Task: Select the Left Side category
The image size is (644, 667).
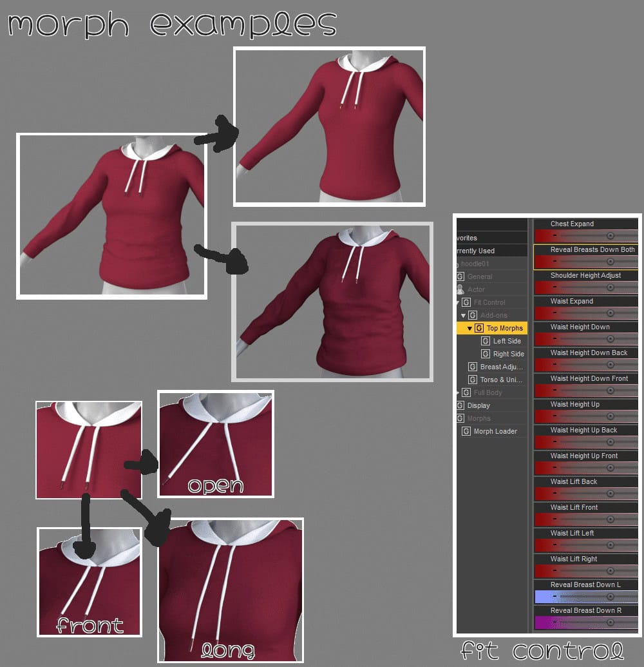Action: tap(507, 341)
